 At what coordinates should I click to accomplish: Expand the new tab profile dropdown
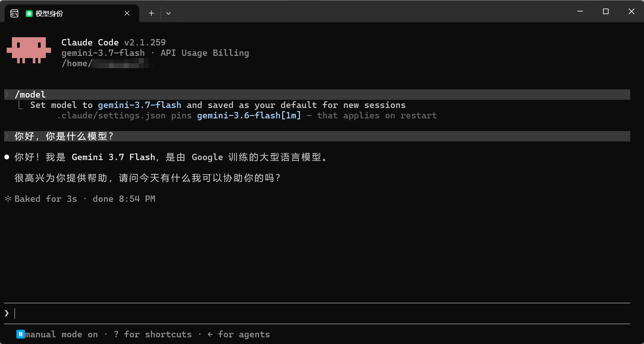point(168,13)
